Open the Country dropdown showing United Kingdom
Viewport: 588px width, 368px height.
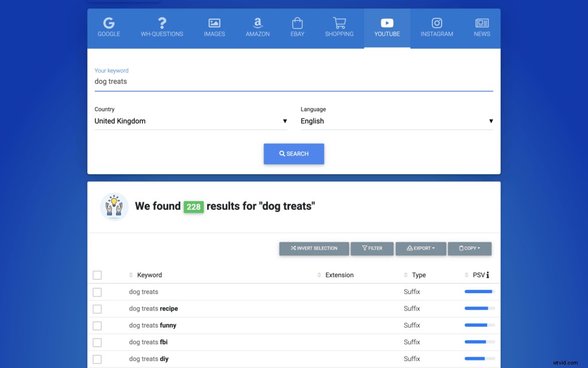click(190, 121)
